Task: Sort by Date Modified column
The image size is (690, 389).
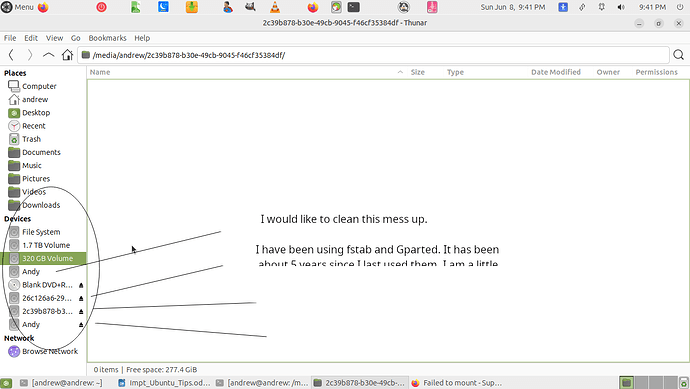Action: [556, 72]
